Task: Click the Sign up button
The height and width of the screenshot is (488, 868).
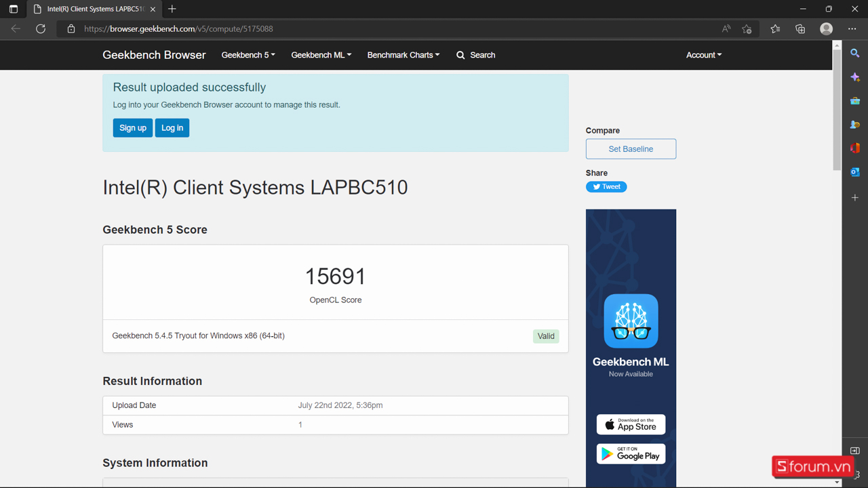Action: coord(133,127)
